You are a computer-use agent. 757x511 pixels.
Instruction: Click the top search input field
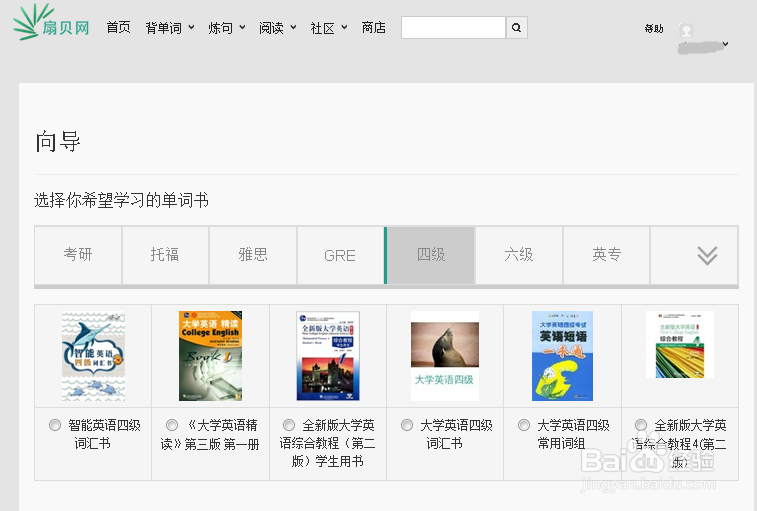(x=453, y=28)
